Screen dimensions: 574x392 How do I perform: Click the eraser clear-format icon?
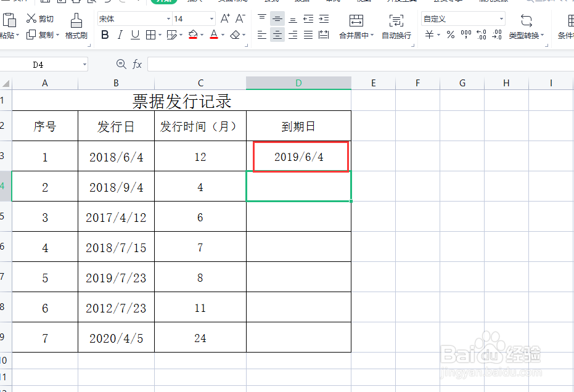coord(235,35)
